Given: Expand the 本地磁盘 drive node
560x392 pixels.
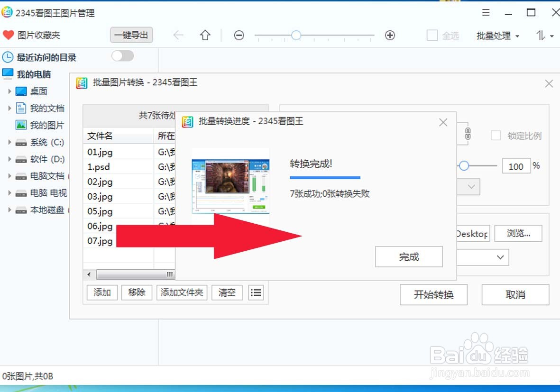Looking at the screenshot, I should pyautogui.click(x=9, y=210).
